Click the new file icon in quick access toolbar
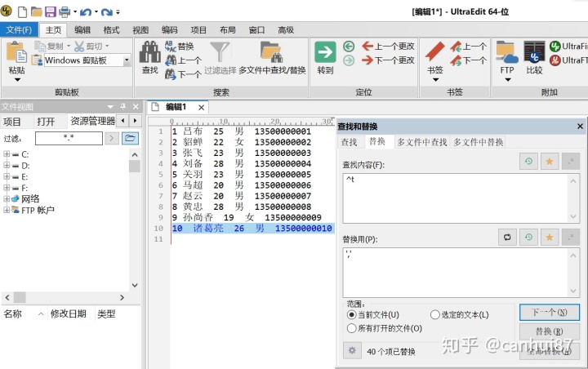Image resolution: width=588 pixels, height=369 pixels. [23, 12]
